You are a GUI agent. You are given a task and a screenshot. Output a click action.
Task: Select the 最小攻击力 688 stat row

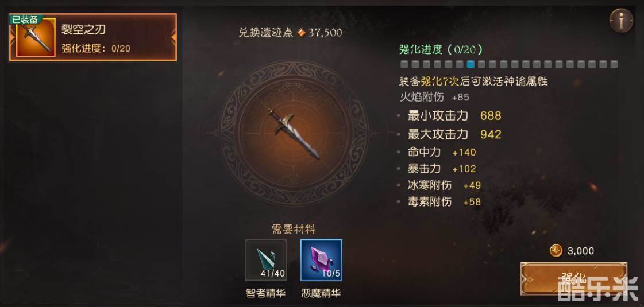(x=450, y=116)
